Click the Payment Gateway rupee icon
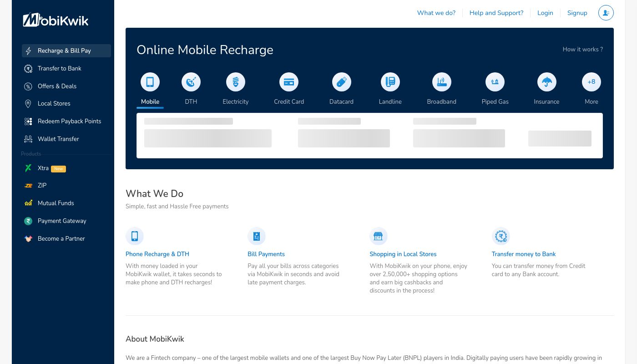 click(x=28, y=221)
